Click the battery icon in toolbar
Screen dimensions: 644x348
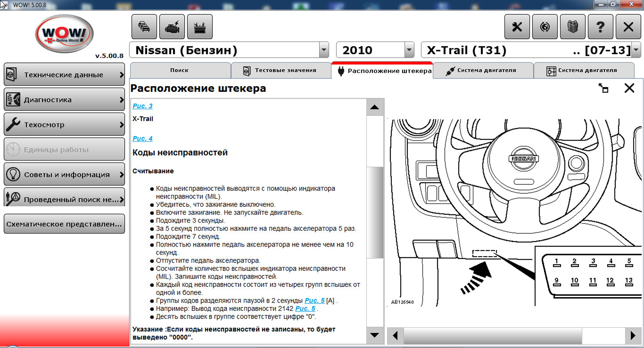pos(200,27)
